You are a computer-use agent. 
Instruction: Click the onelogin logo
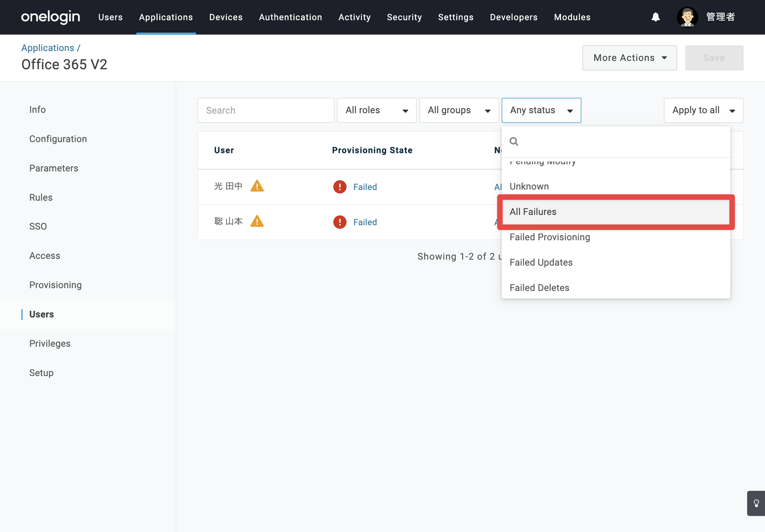[51, 17]
